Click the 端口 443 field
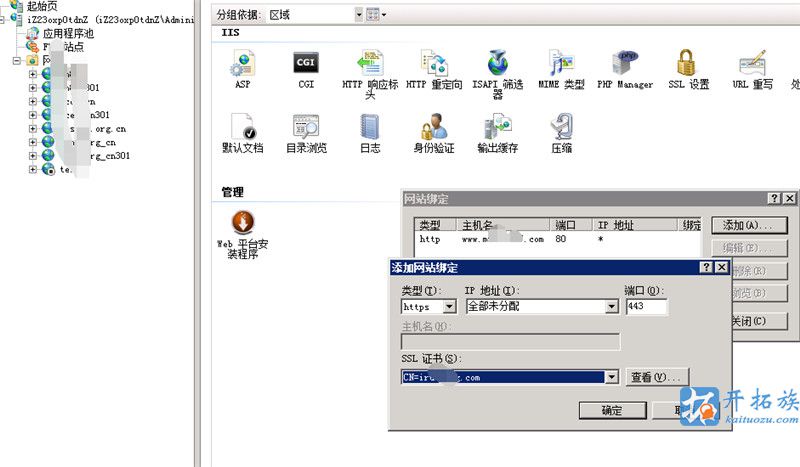 [646, 306]
